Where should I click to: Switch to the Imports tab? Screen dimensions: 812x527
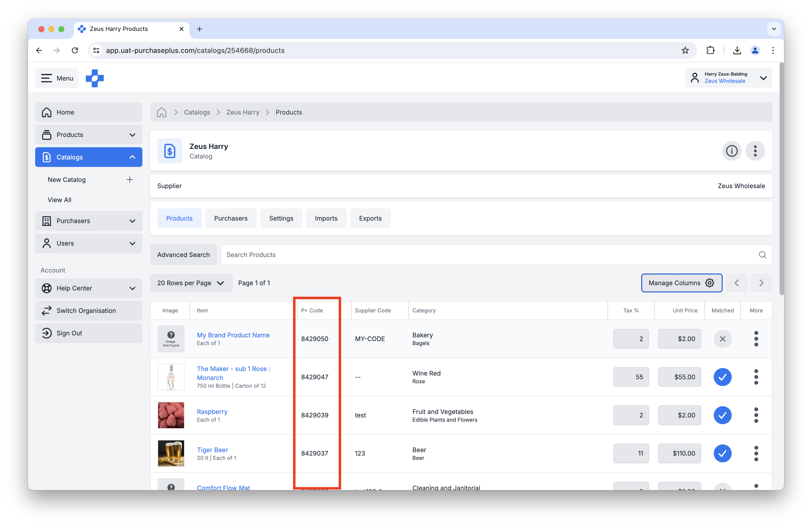pyautogui.click(x=326, y=218)
